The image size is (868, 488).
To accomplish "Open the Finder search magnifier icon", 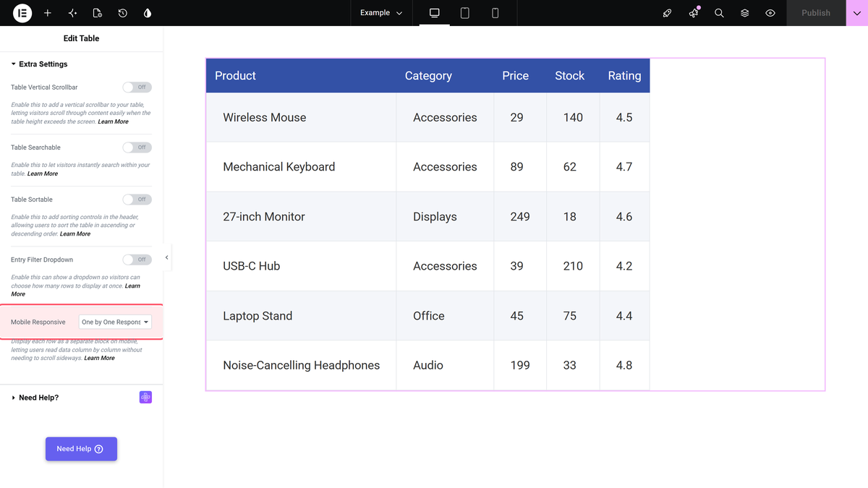I will tap(719, 13).
